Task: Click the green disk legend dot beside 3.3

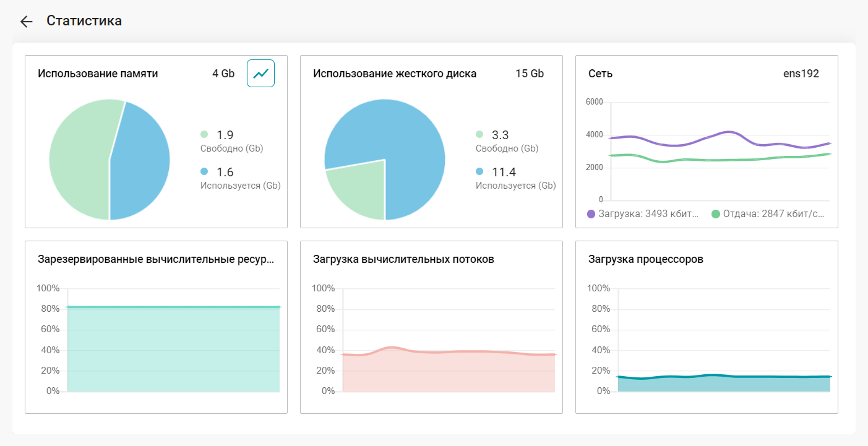Action: (x=479, y=134)
